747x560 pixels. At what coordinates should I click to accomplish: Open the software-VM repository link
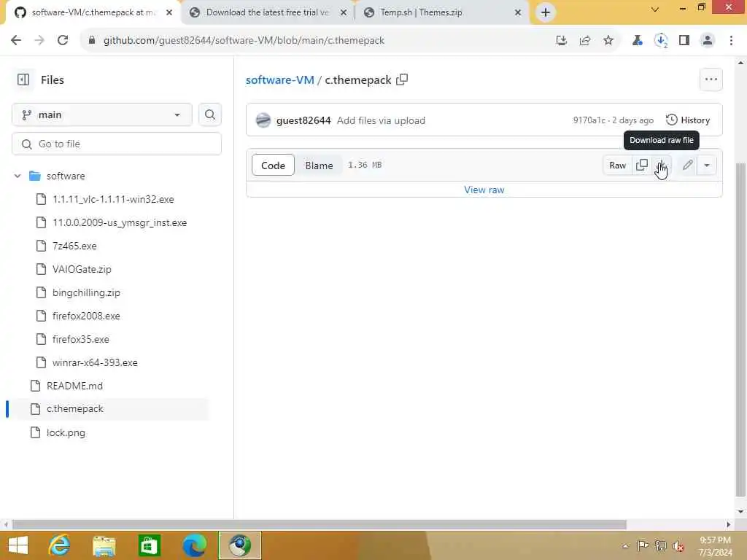click(x=279, y=80)
